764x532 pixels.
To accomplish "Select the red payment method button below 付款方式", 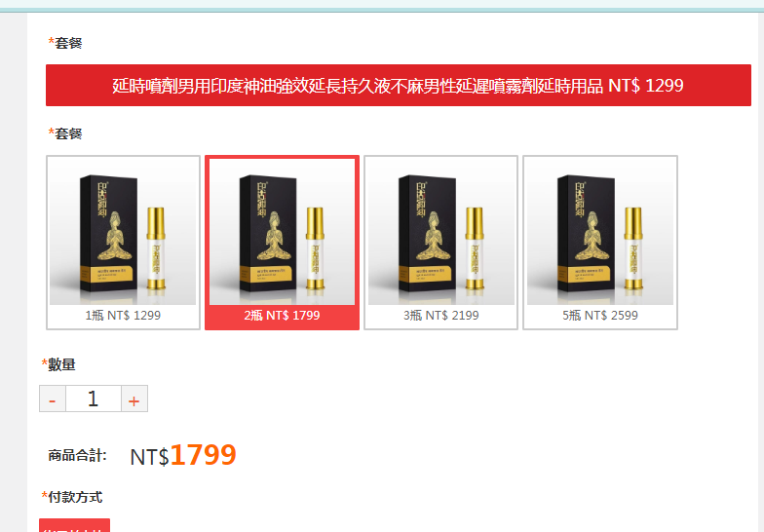I will pyautogui.click(x=74, y=525).
